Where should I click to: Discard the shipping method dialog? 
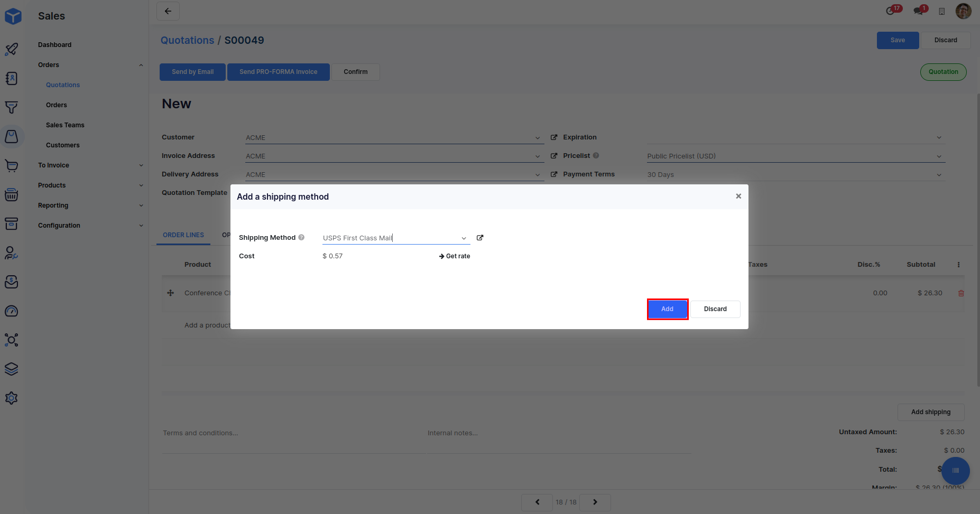point(715,309)
